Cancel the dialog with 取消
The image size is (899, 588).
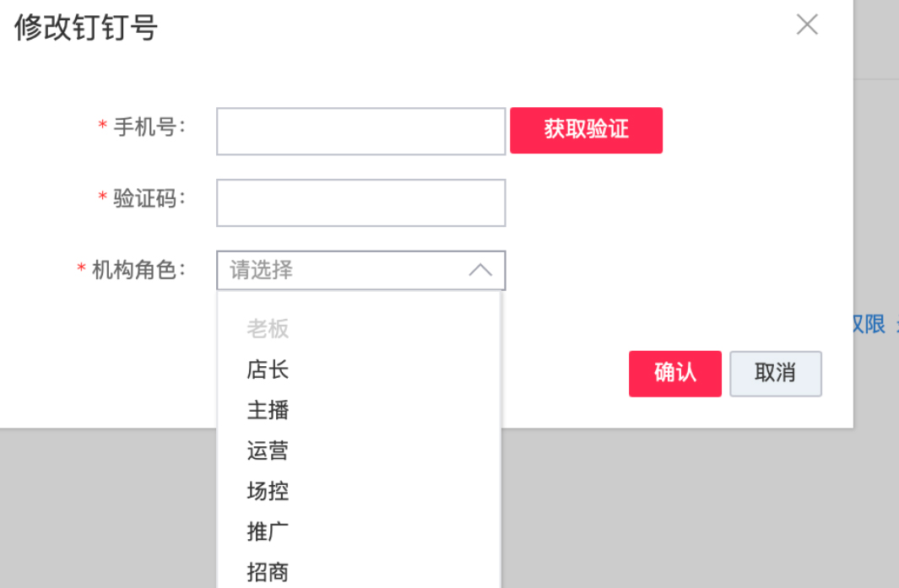pos(775,374)
